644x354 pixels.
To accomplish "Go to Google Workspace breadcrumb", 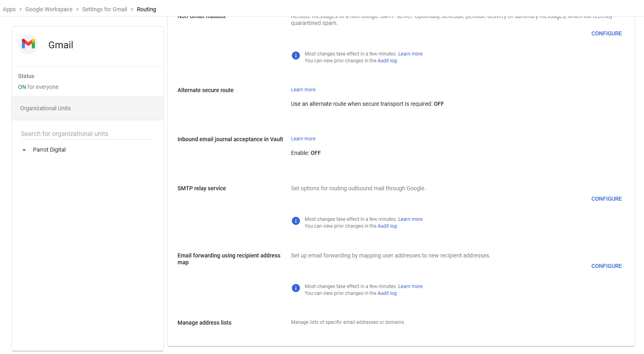I will (49, 9).
